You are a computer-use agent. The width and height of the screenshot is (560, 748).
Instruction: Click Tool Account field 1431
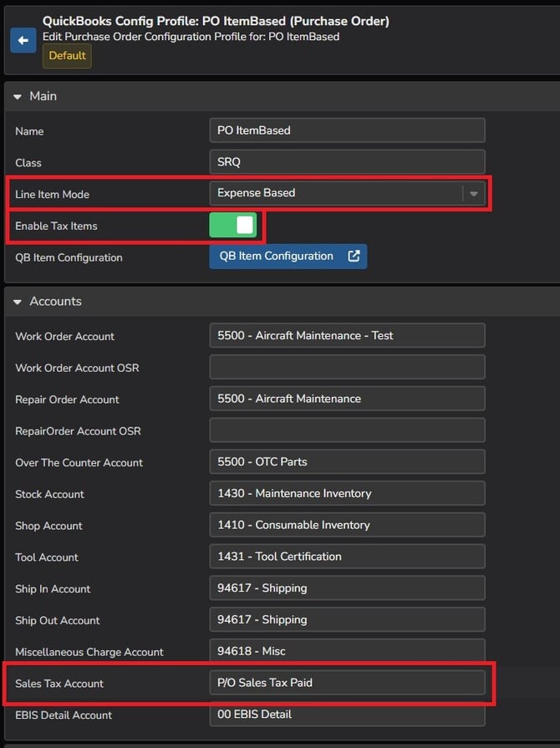point(347,557)
